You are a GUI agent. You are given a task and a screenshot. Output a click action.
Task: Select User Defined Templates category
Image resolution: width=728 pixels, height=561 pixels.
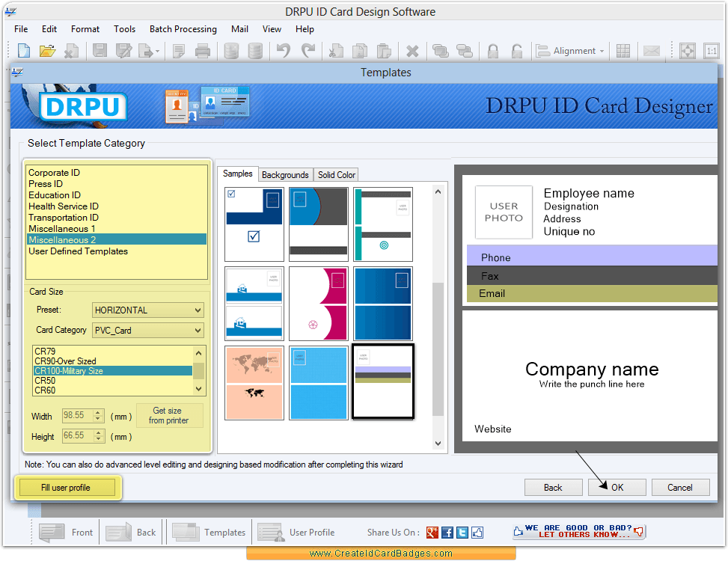pos(116,251)
